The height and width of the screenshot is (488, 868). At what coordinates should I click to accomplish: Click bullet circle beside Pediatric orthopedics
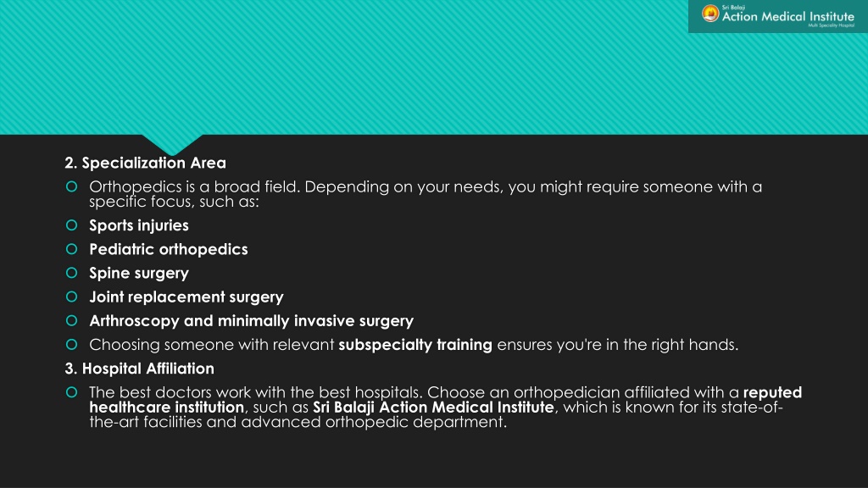(71, 249)
